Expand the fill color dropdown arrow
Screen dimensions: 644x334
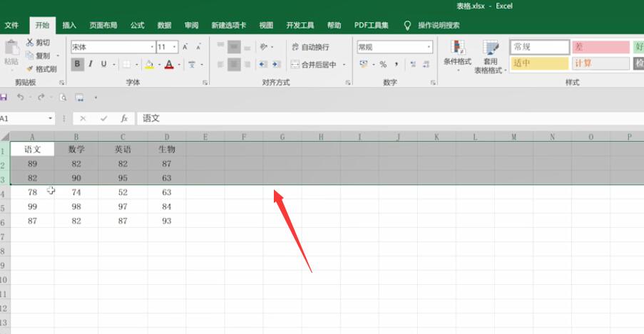click(159, 64)
